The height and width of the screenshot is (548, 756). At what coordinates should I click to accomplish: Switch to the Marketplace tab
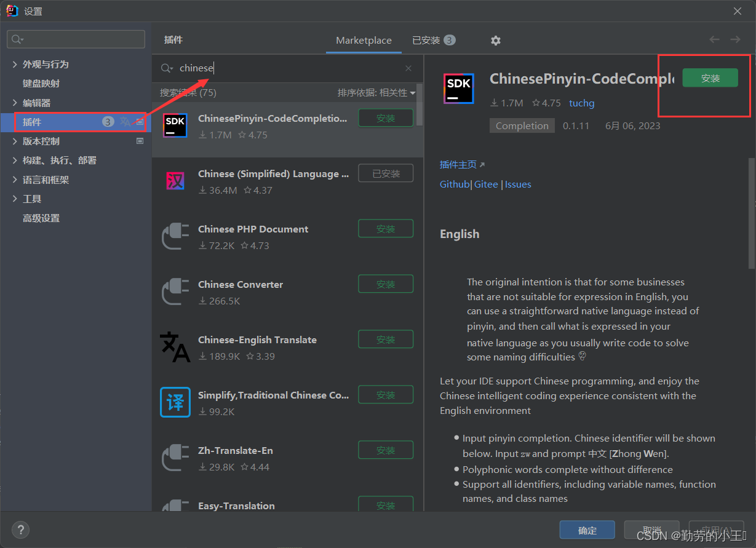364,40
